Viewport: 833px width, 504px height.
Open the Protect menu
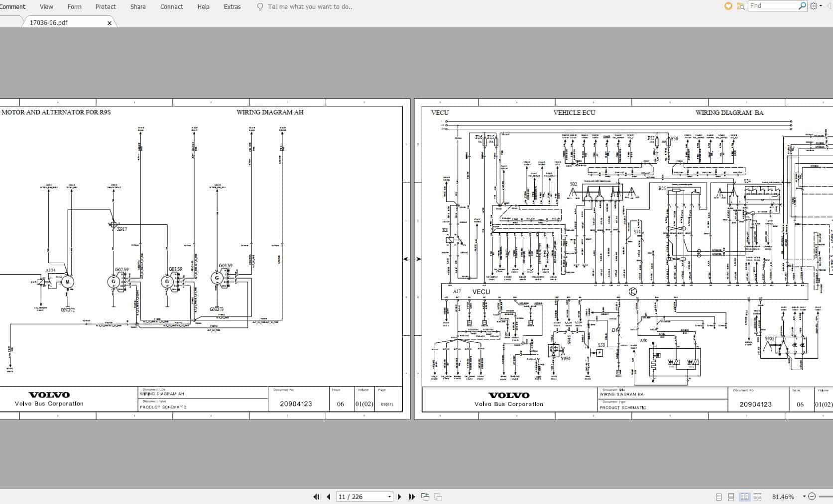105,6
